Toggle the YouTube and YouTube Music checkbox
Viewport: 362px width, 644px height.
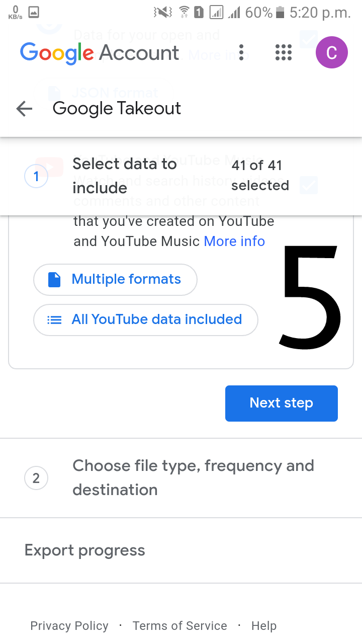coord(309,185)
